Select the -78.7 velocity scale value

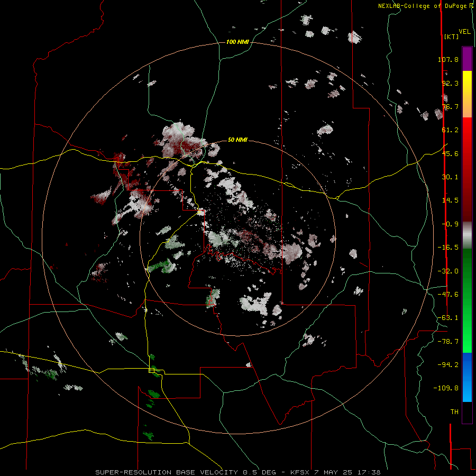click(x=448, y=342)
